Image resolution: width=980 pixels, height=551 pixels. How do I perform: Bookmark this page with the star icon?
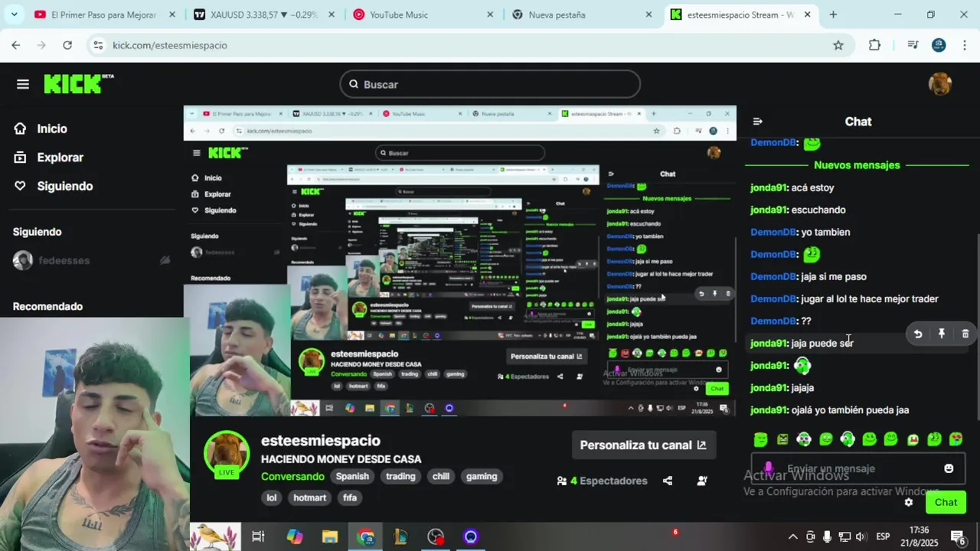tap(838, 45)
